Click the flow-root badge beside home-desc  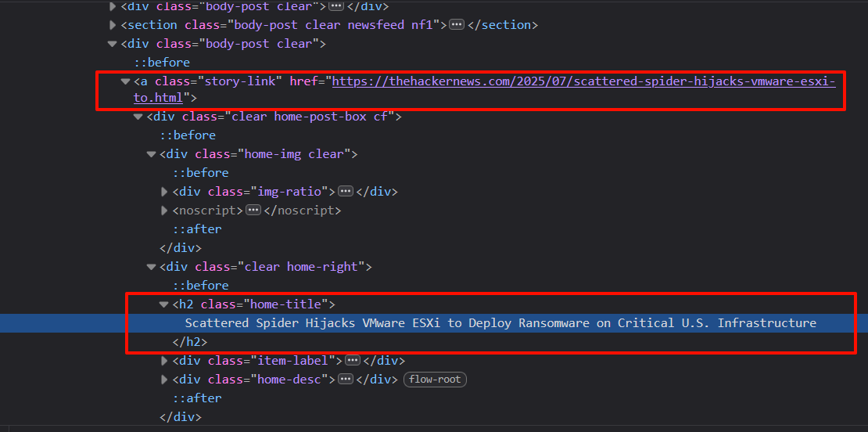pyautogui.click(x=435, y=380)
